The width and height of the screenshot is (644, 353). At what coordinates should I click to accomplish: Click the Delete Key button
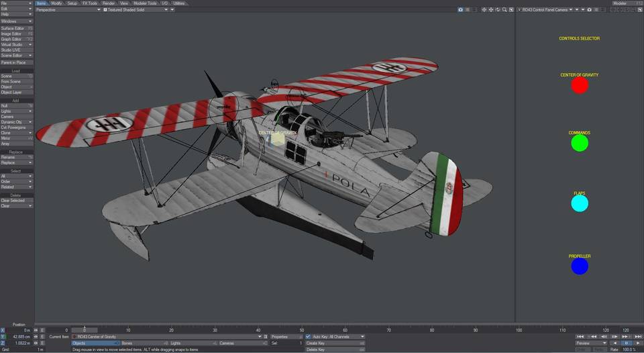pos(335,349)
